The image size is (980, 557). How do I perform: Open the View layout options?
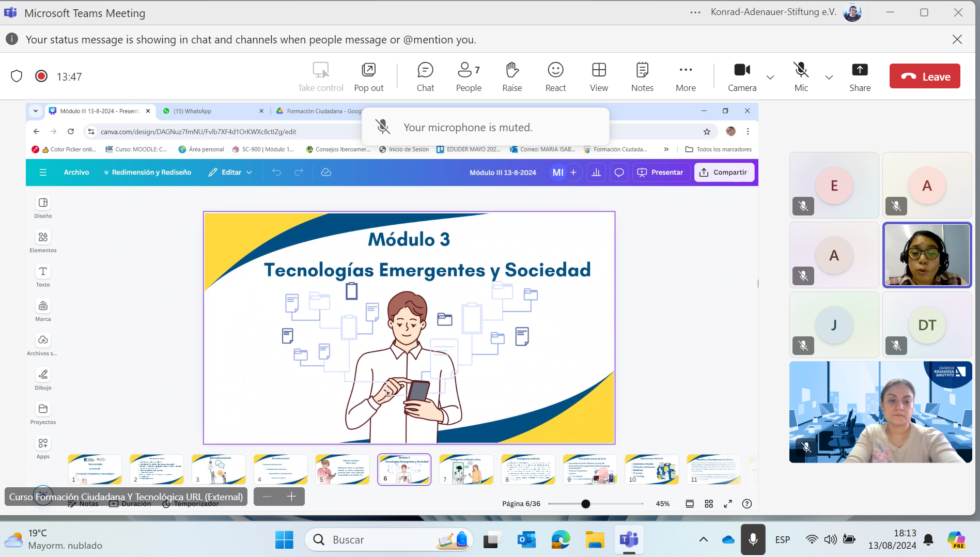pos(599,76)
